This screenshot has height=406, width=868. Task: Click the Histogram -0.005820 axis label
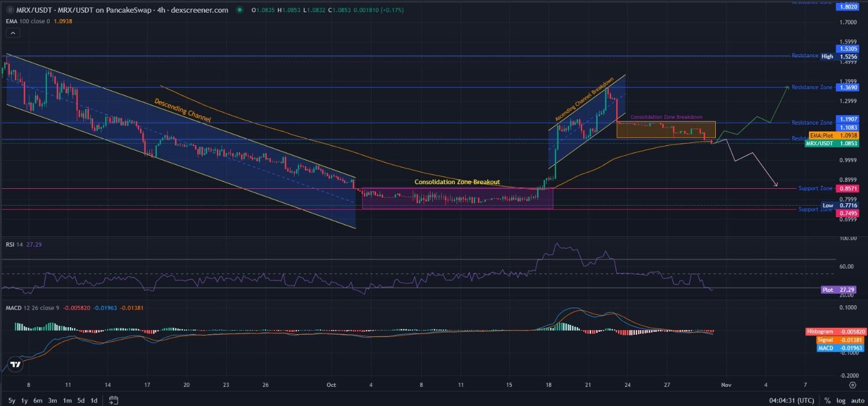coord(836,331)
